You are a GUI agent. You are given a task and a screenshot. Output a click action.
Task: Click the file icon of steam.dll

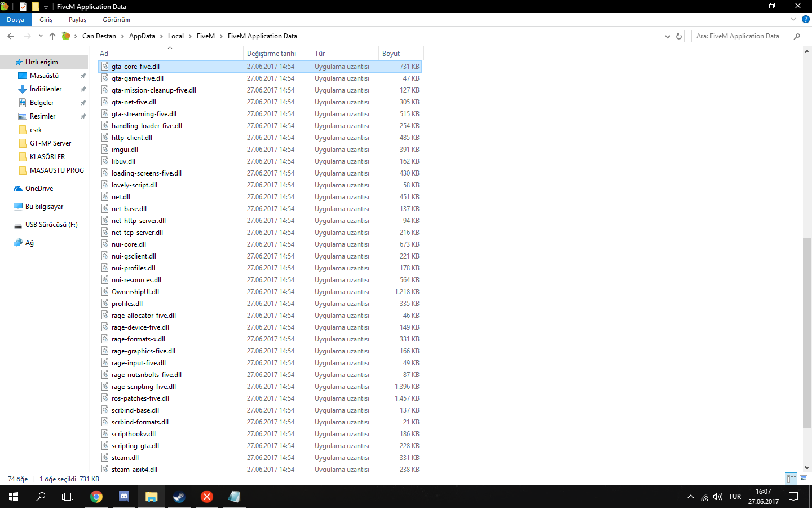105,457
